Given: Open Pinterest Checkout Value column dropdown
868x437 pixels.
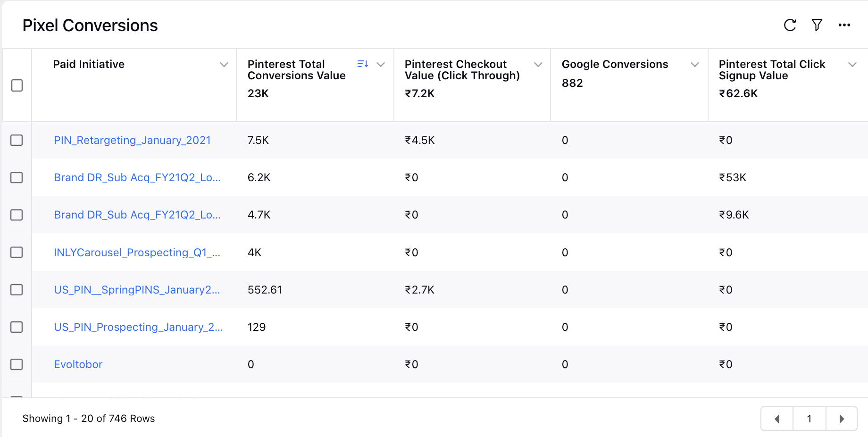Looking at the screenshot, I should coord(538,65).
